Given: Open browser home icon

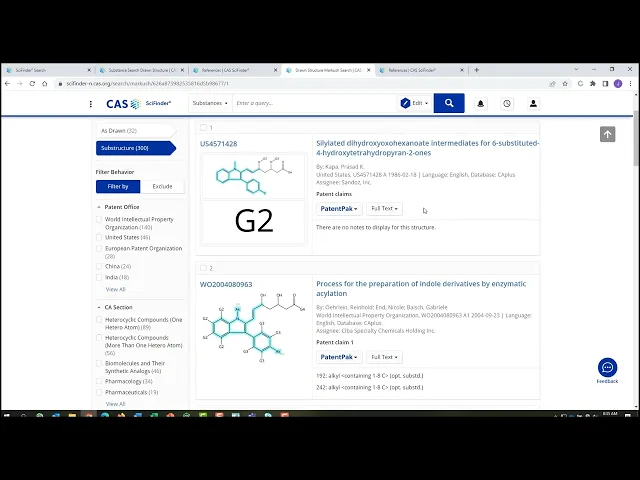Looking at the screenshot, I should (45, 84).
